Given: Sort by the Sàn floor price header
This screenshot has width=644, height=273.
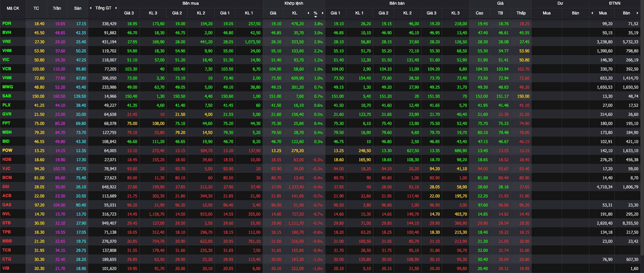Looking at the screenshot, I should coord(78,8).
